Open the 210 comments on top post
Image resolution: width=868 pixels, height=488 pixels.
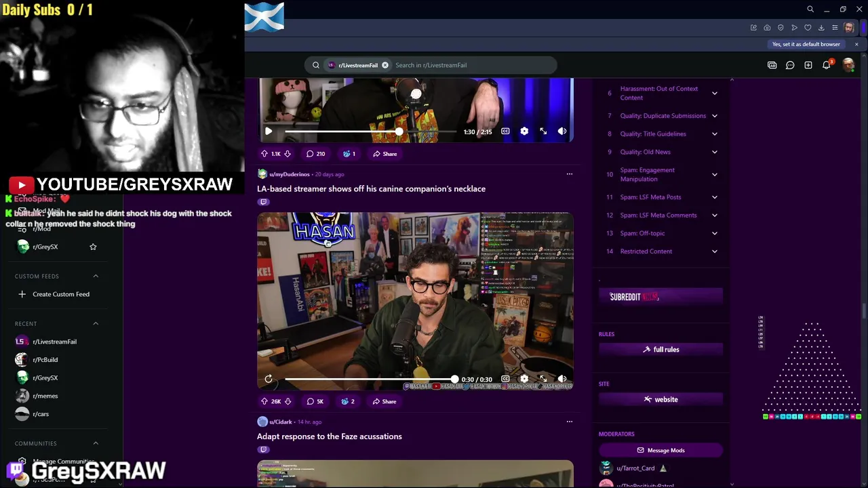[315, 154]
